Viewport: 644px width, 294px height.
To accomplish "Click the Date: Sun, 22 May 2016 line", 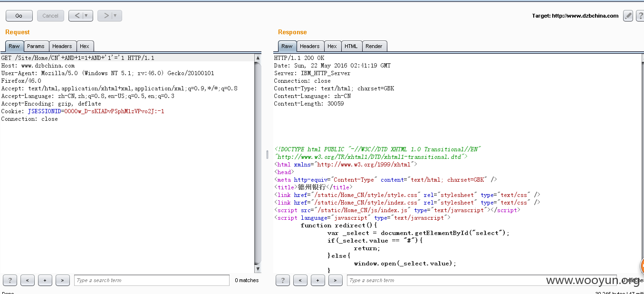I will point(332,66).
